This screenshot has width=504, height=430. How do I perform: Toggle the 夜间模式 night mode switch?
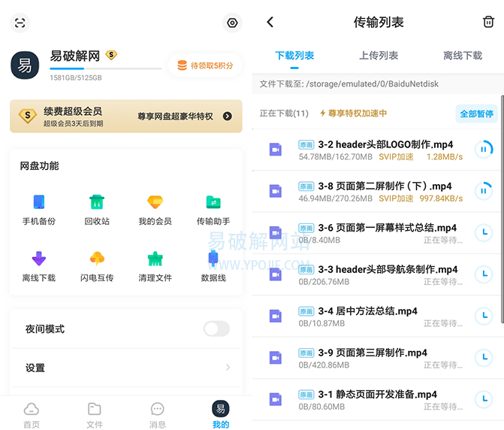click(216, 329)
